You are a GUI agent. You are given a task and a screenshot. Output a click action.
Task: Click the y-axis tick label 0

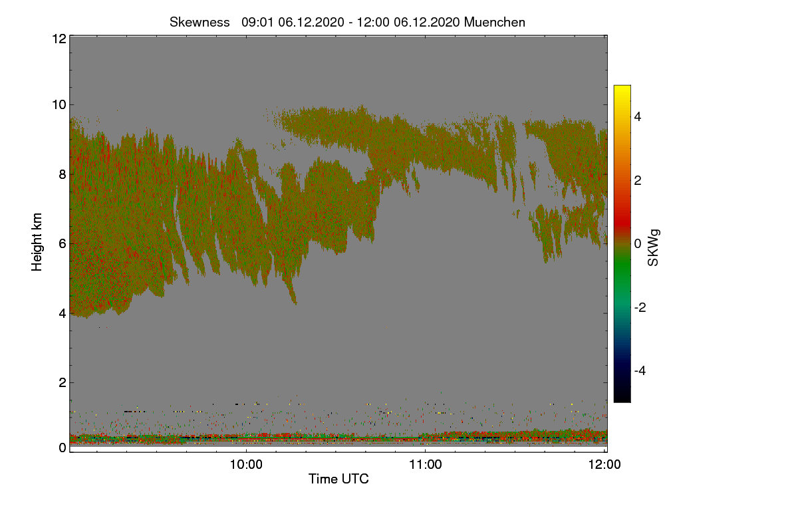tap(62, 448)
